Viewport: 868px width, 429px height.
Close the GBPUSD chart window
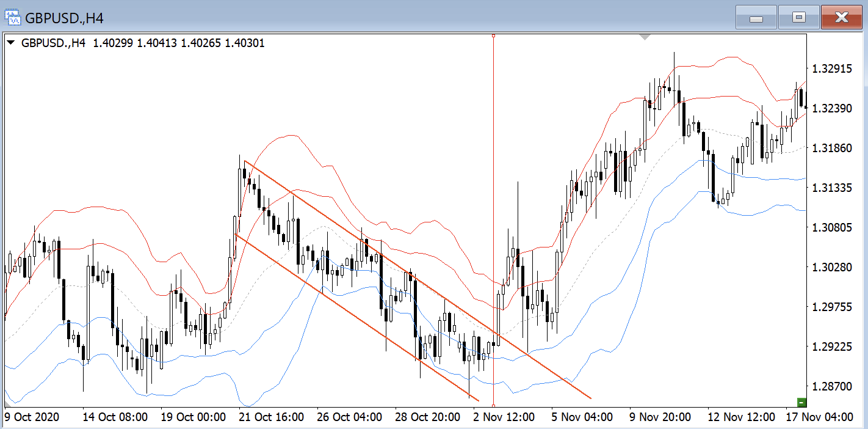tap(841, 18)
